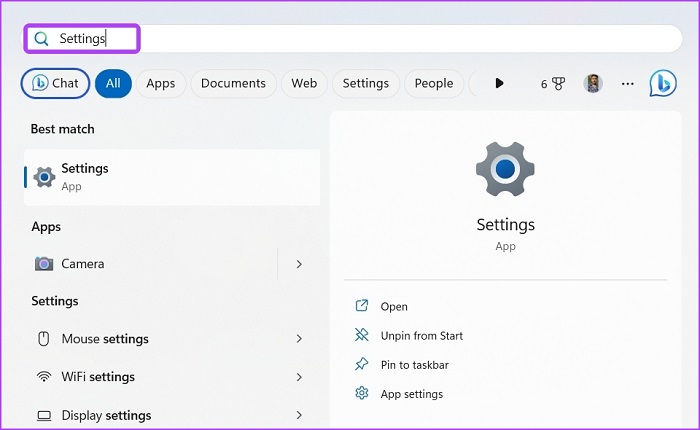Expand Mouse settings chevron arrow
Image resolution: width=700 pixels, height=430 pixels.
pyautogui.click(x=299, y=339)
